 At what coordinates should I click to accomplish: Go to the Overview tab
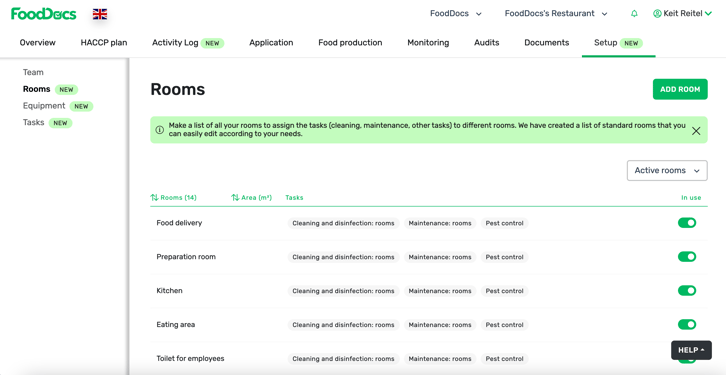[x=38, y=43]
